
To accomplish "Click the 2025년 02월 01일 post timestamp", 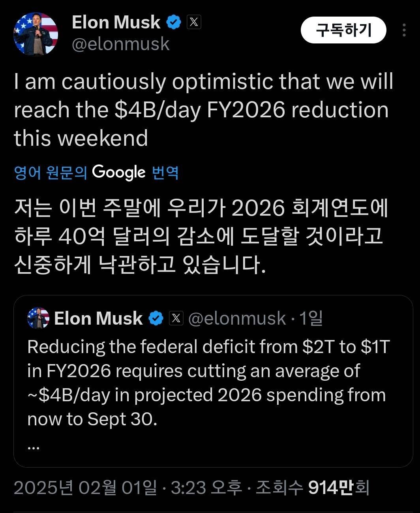I will (85, 488).
